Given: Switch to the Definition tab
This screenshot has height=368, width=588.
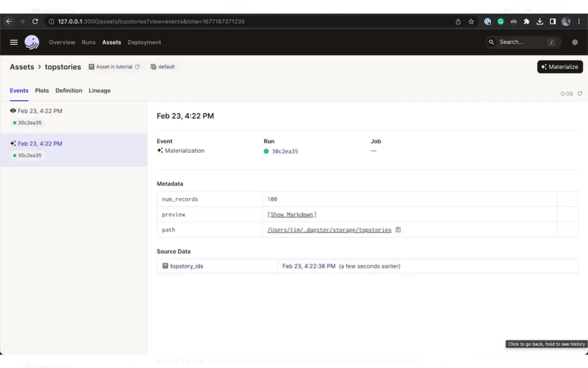Looking at the screenshot, I should (69, 90).
